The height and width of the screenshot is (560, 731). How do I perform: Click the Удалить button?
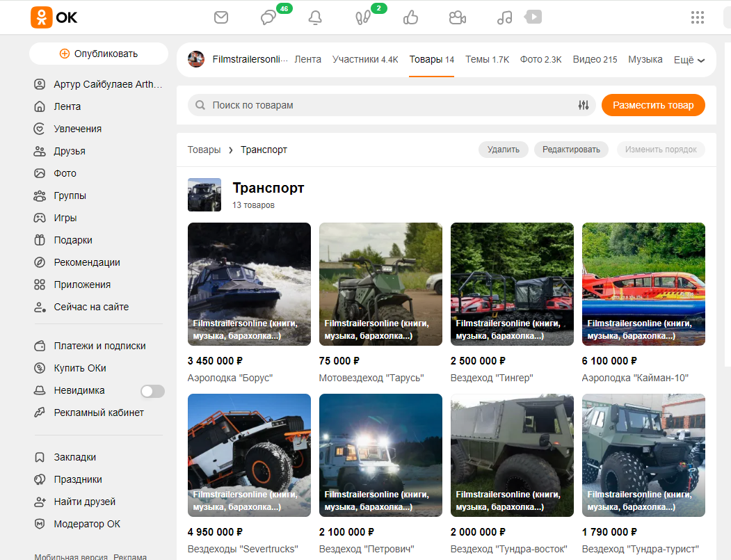[x=504, y=150]
